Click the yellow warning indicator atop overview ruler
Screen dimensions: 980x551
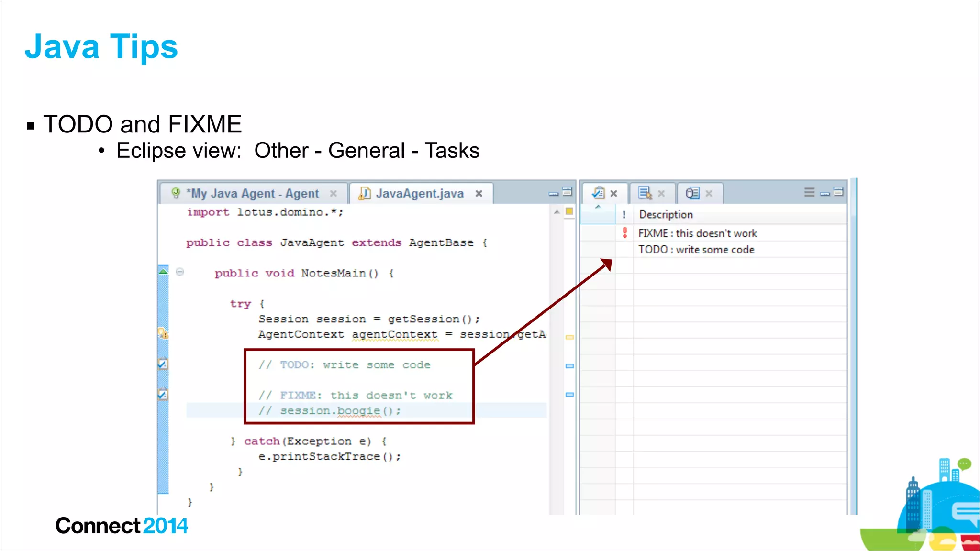click(x=569, y=211)
